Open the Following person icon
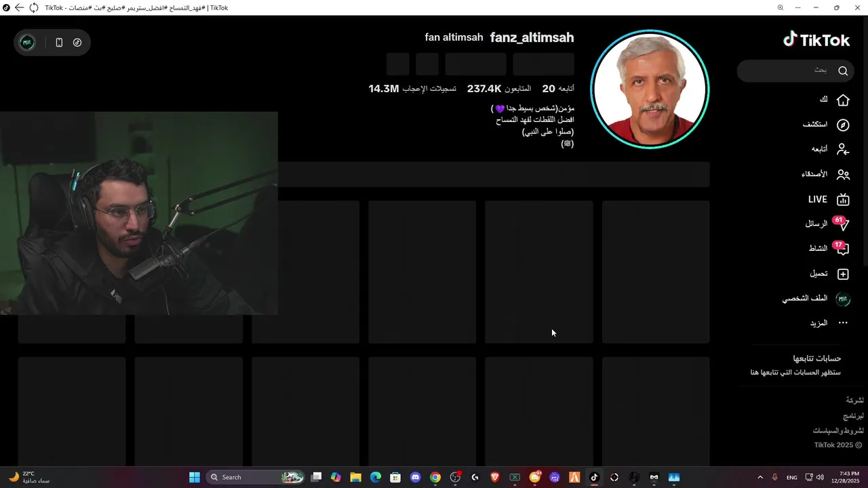This screenshot has height=488, width=868. click(x=843, y=149)
